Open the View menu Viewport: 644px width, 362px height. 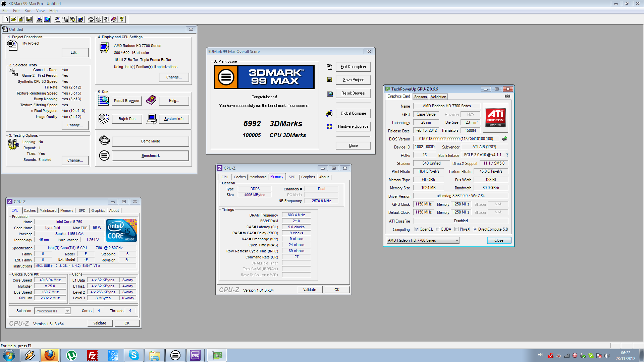pos(40,11)
